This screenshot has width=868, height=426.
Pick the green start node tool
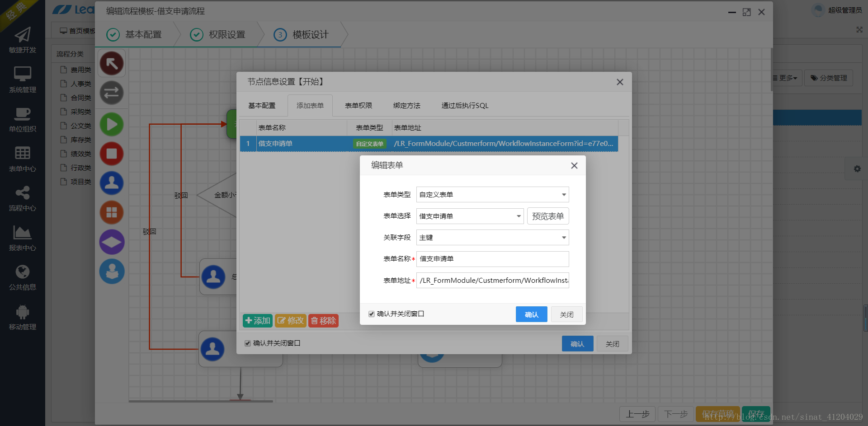pos(112,124)
